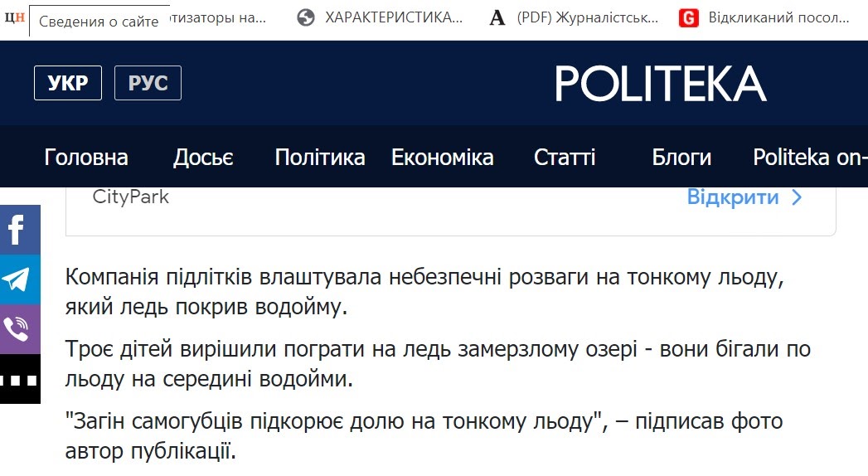The image size is (868, 476).
Task: Click the Відкрити link in CityPark ad
Action: click(x=733, y=197)
